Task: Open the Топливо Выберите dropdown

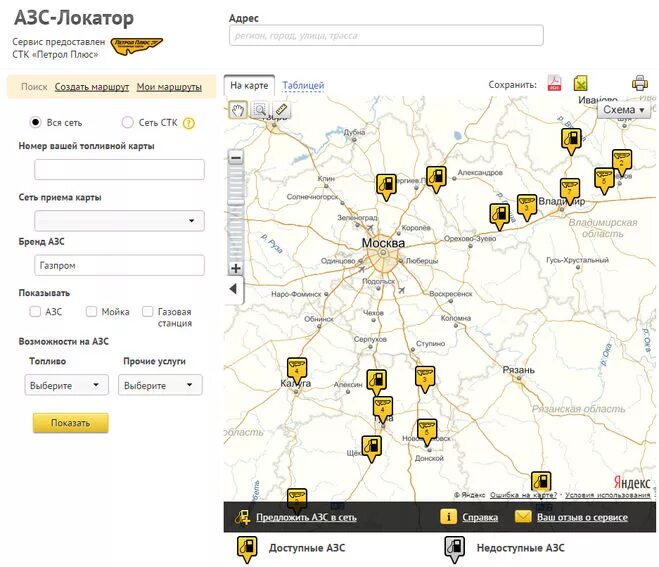Action: (x=66, y=385)
